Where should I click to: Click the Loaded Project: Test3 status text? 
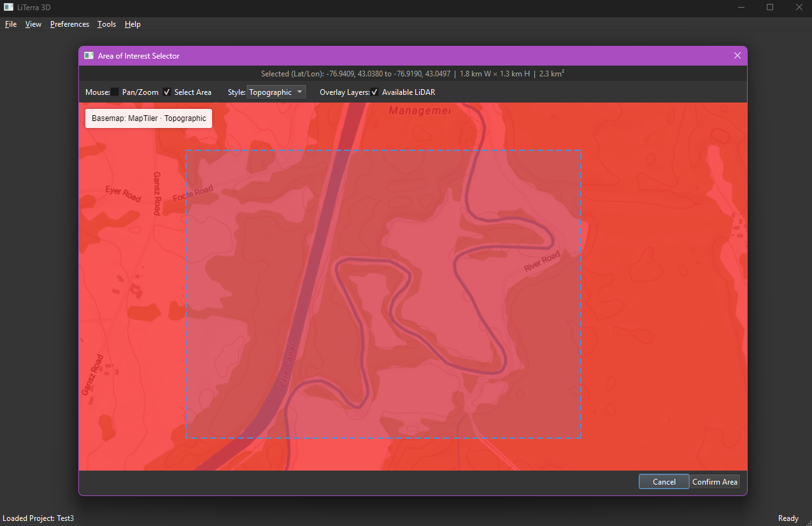38,518
